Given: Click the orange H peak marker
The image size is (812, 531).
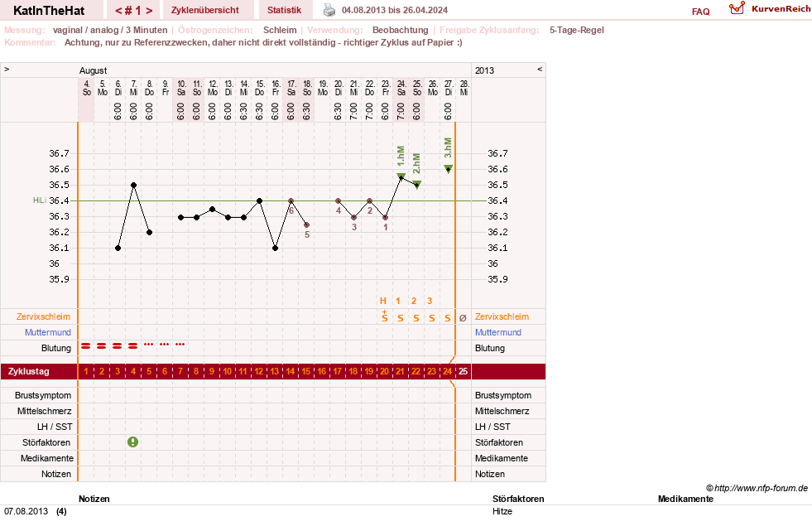Looking at the screenshot, I should point(383,301).
